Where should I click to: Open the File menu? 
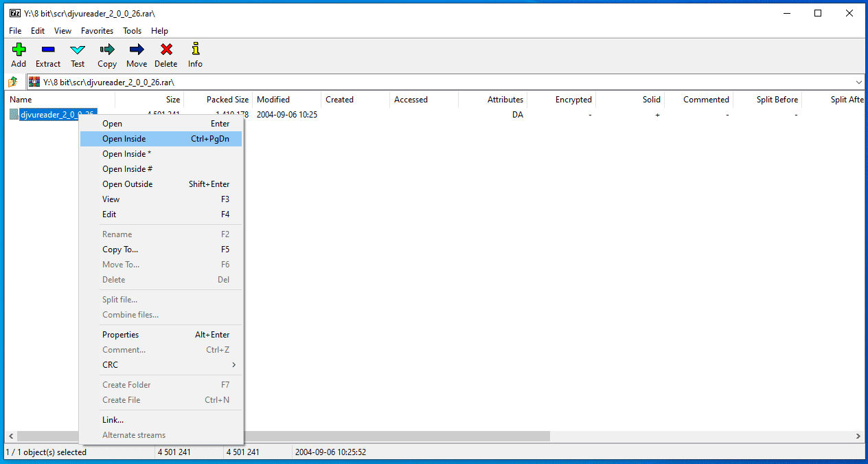pos(15,31)
